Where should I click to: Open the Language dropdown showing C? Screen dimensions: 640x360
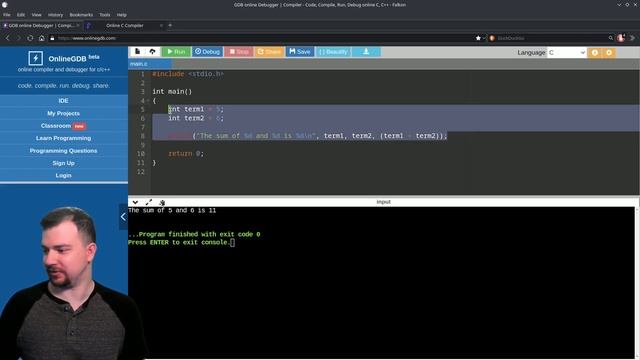pos(567,53)
